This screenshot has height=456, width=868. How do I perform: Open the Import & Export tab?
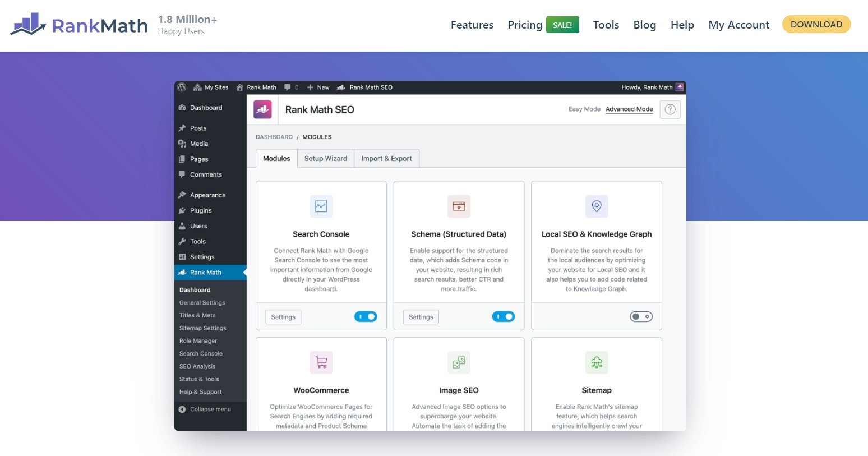[x=386, y=159]
